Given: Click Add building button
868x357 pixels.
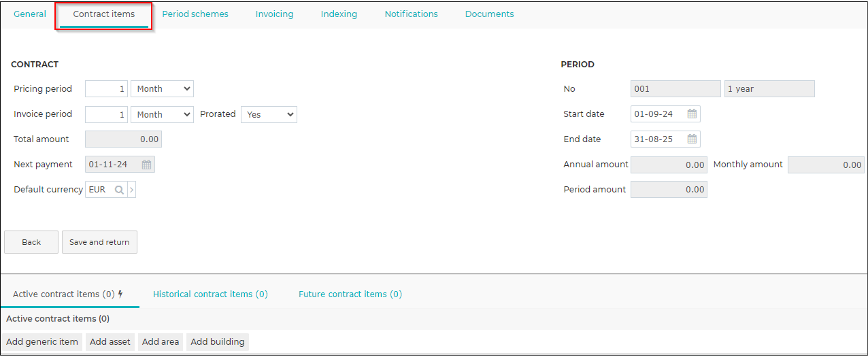Looking at the screenshot, I should tap(218, 342).
